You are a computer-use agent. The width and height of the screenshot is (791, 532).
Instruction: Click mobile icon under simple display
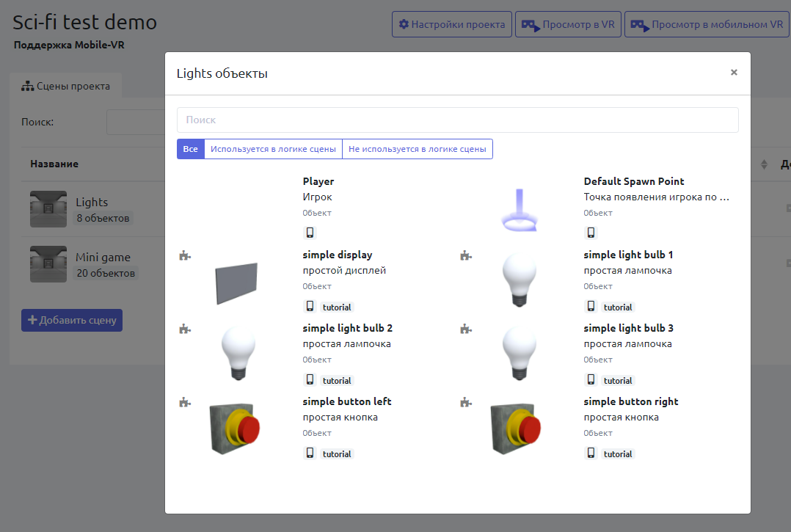point(310,306)
